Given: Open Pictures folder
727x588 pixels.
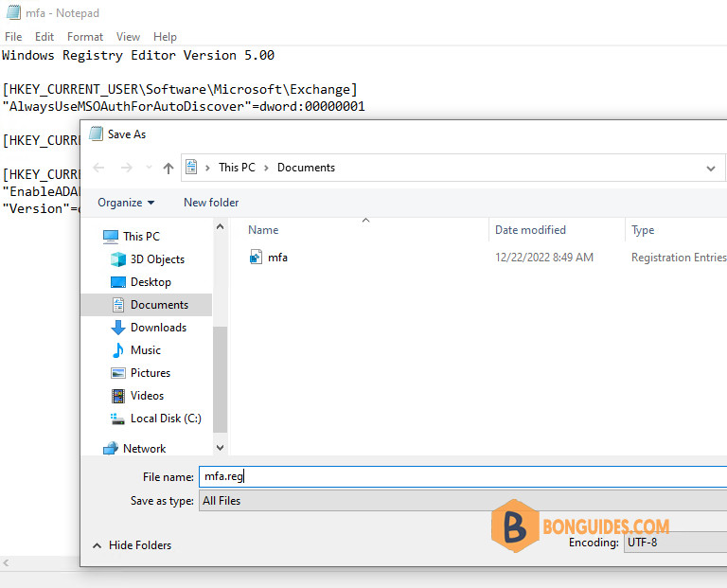Looking at the screenshot, I should click(x=151, y=373).
